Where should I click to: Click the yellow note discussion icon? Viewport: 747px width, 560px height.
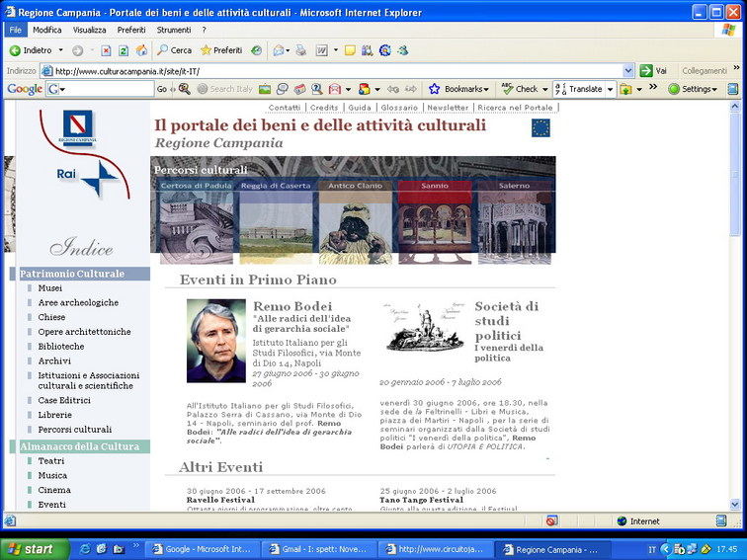pyautogui.click(x=350, y=50)
